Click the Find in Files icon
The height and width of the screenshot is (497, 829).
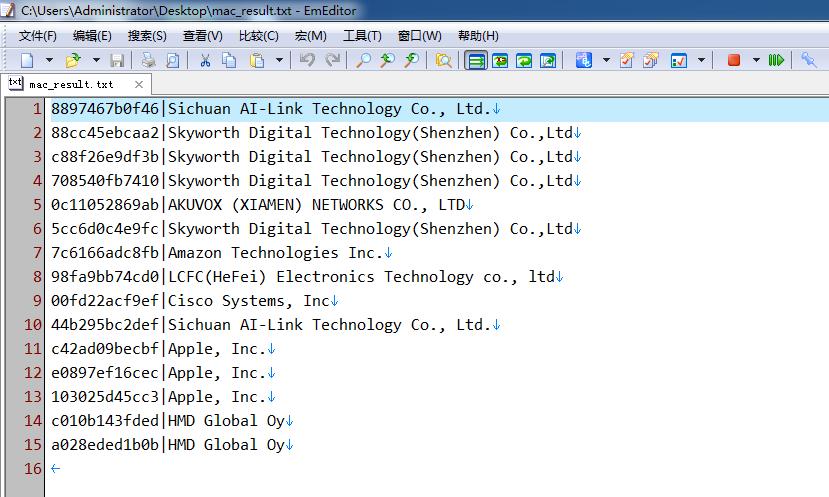(x=443, y=61)
